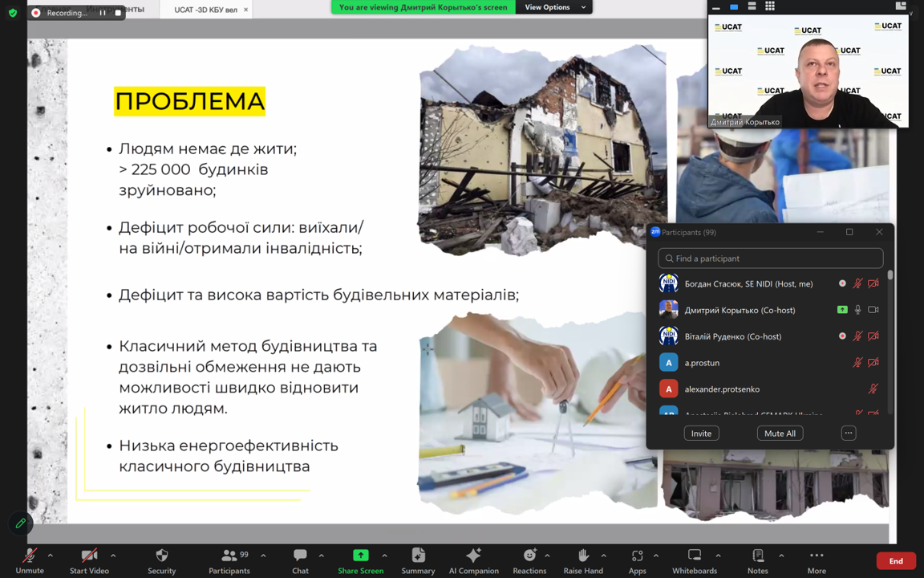Expand the View Options dropdown

click(x=554, y=7)
